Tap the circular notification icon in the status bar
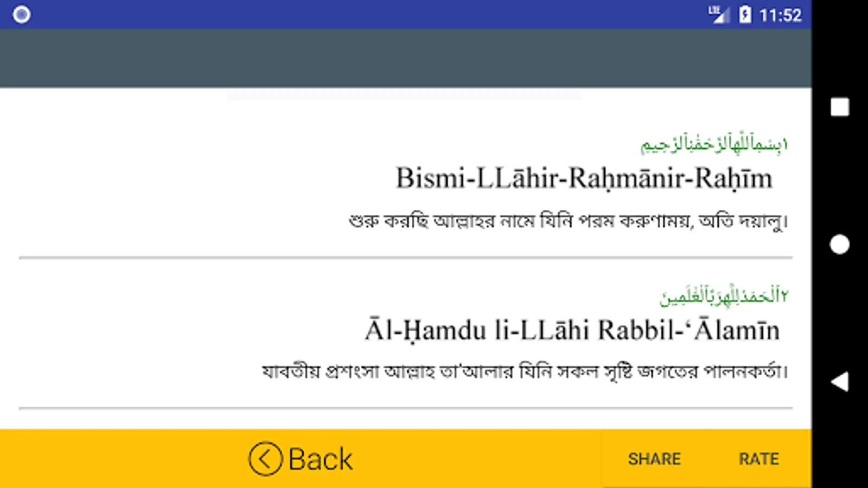 (22, 15)
